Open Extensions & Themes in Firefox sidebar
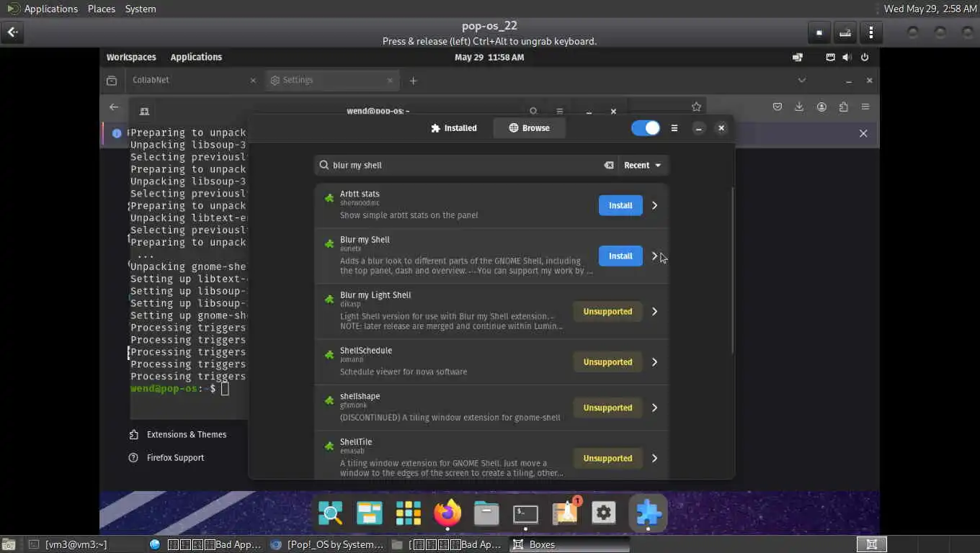The height and width of the screenshot is (553, 980). pyautogui.click(x=178, y=434)
